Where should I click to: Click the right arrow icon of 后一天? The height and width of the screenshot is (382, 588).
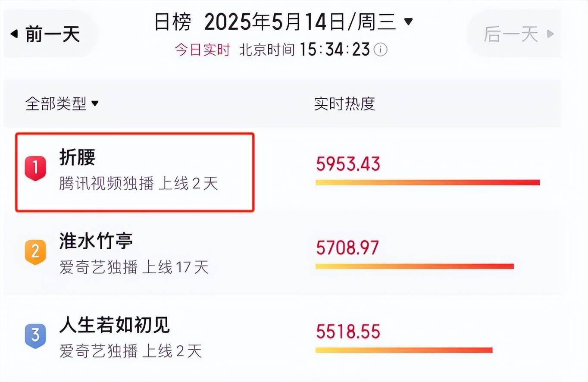550,34
